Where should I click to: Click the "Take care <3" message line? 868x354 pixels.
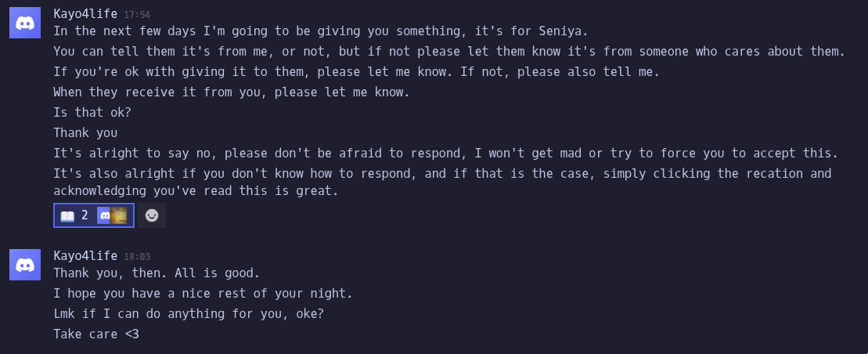pos(96,334)
